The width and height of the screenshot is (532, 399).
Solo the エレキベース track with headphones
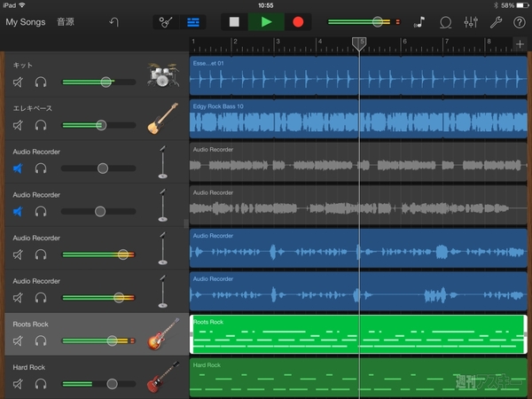click(41, 125)
